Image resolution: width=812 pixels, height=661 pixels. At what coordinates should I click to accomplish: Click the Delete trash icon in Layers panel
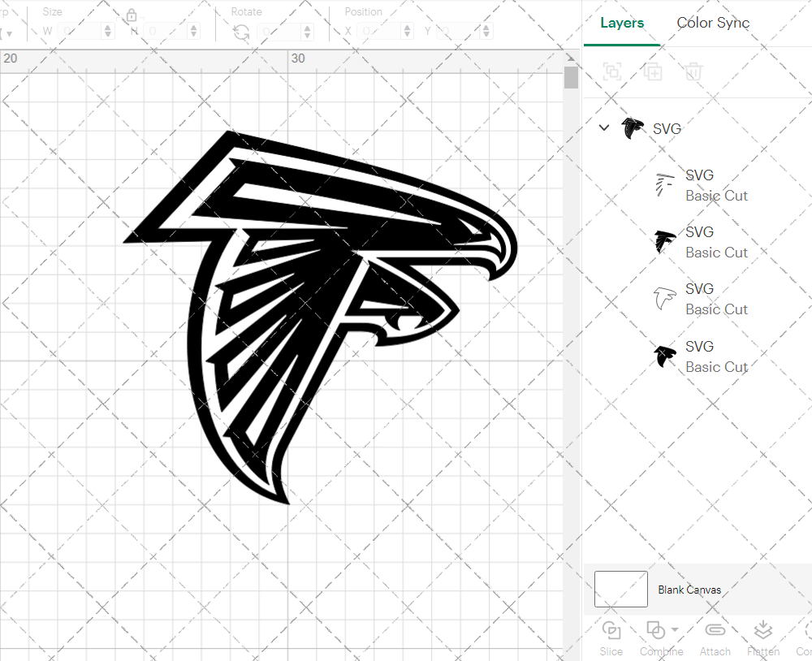coord(691,71)
